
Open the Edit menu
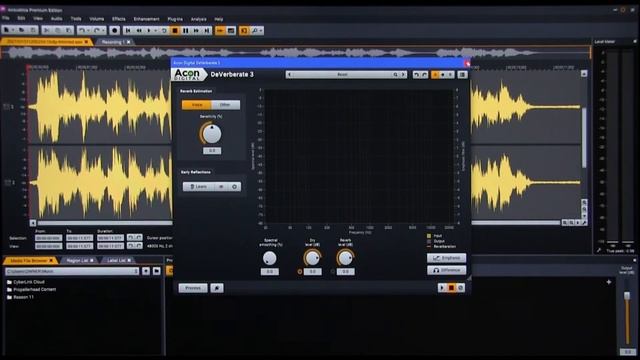click(x=21, y=19)
